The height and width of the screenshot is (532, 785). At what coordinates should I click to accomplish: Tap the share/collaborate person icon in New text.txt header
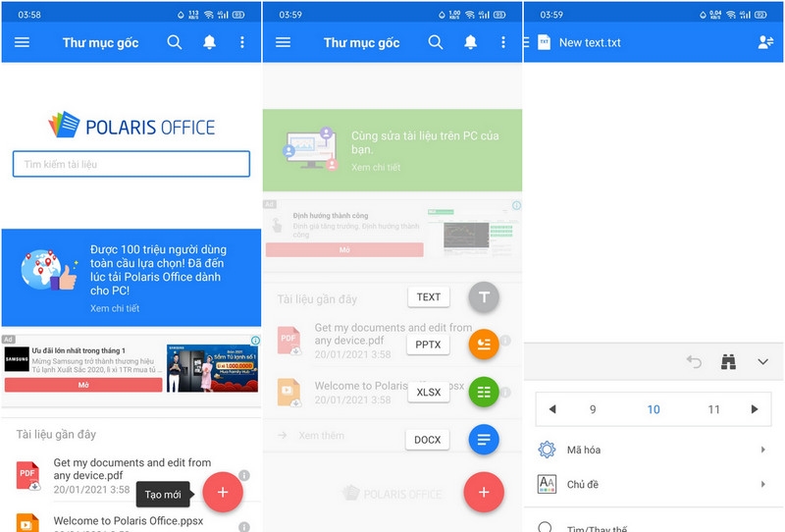click(765, 42)
